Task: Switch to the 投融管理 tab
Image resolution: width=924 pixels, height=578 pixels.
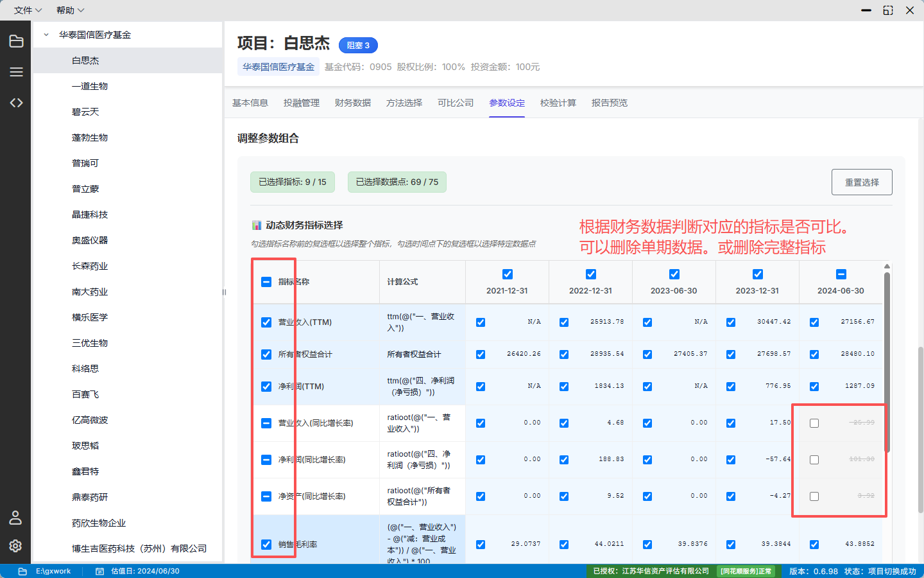Action: coord(302,103)
